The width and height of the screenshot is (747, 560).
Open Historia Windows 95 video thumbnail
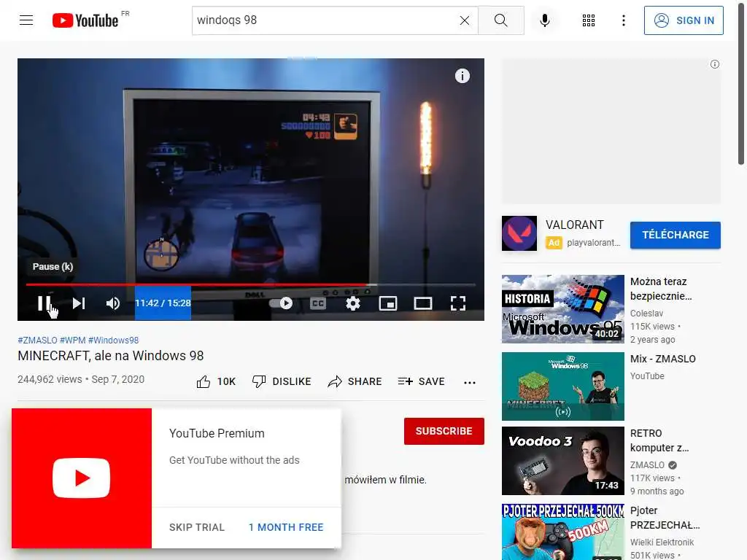tap(562, 308)
